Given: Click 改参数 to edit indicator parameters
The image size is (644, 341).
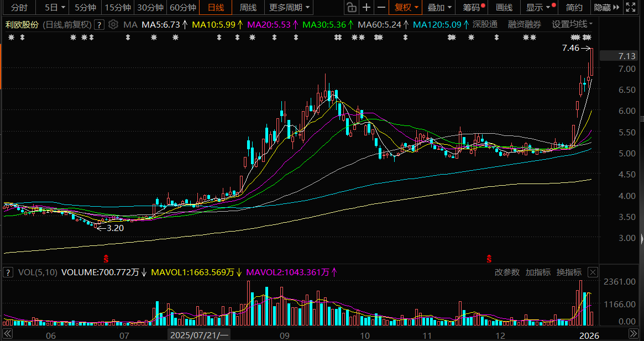Looking at the screenshot, I should pos(507,272).
